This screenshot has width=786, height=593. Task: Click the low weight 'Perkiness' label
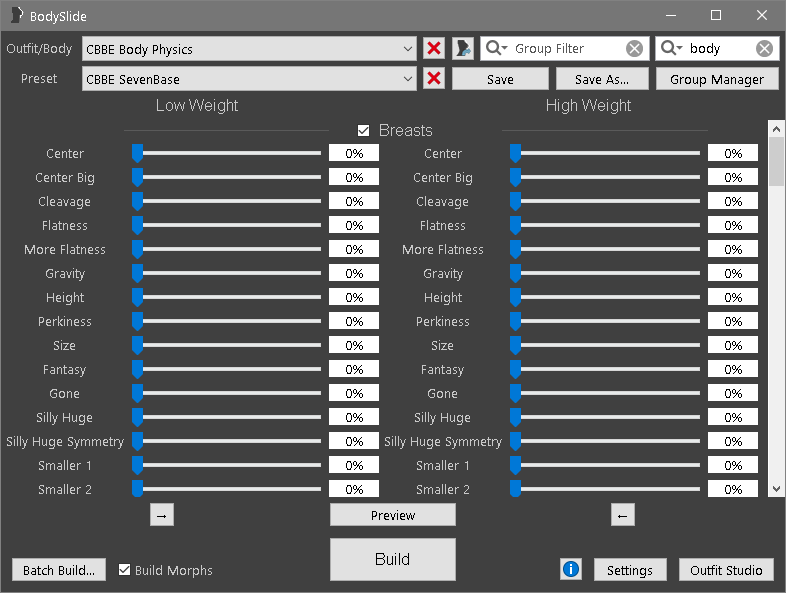(x=65, y=321)
